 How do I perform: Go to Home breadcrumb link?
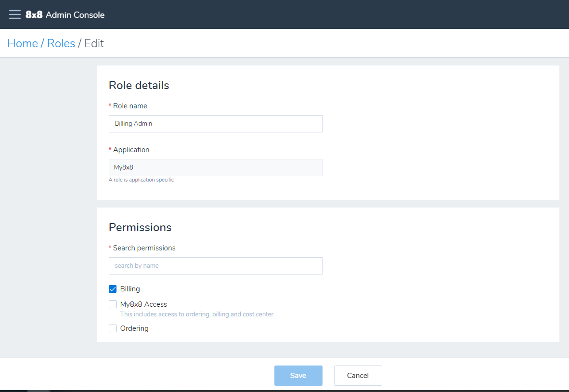point(23,43)
